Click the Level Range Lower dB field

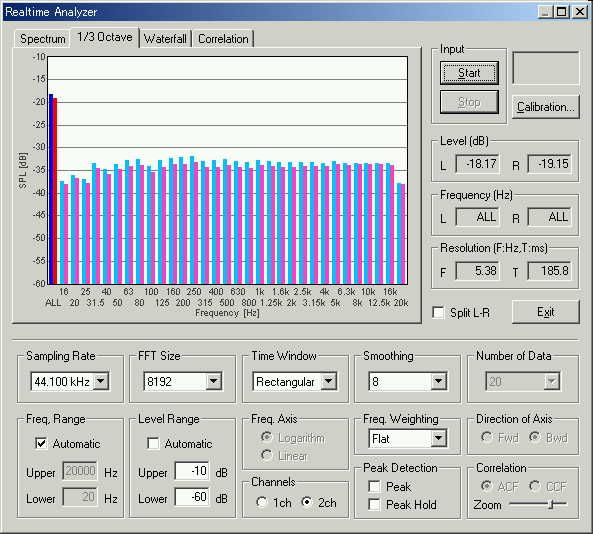[x=192, y=497]
